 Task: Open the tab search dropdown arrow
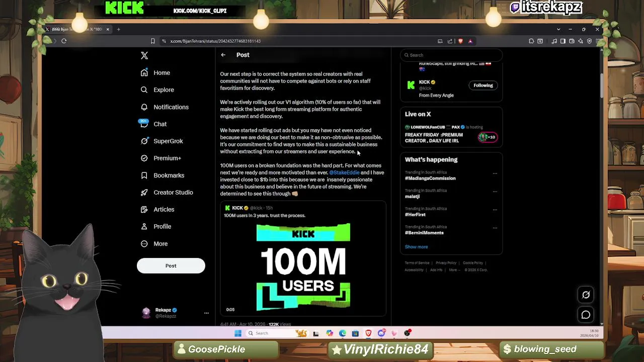tap(558, 29)
